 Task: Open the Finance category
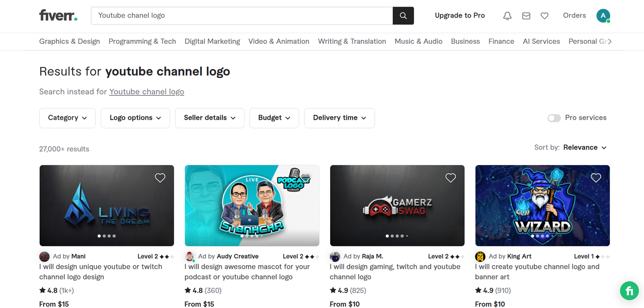point(501,41)
